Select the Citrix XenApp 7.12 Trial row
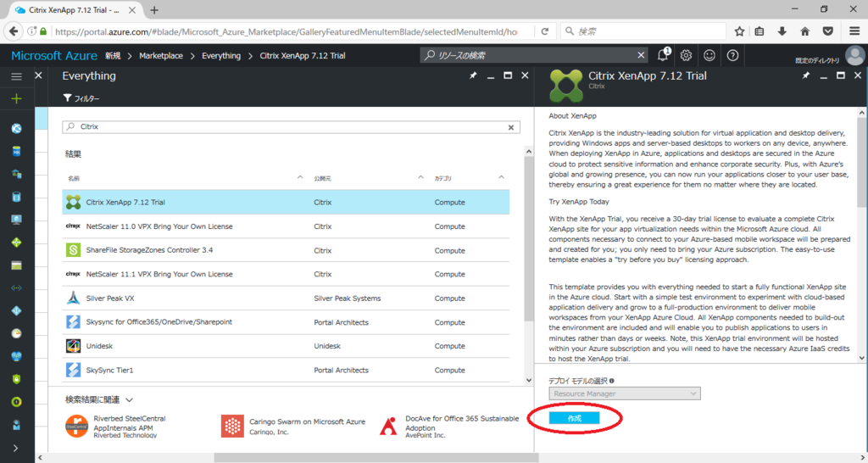 (x=286, y=202)
